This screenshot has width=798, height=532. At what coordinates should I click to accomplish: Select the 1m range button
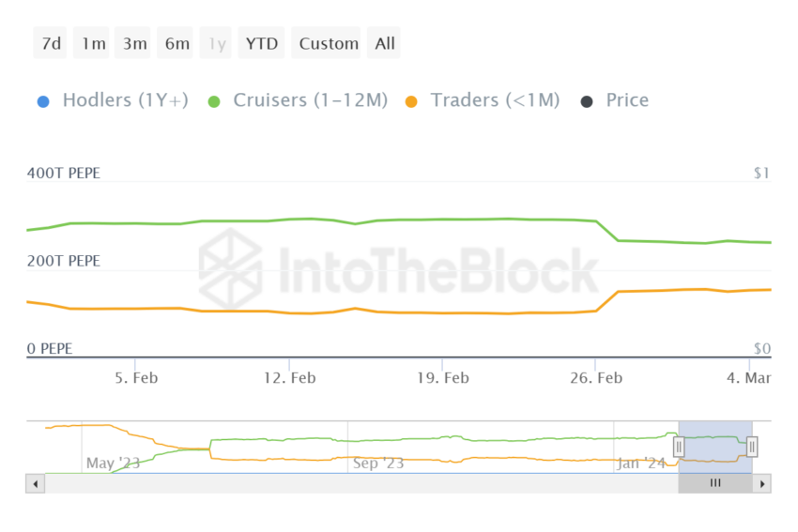93,43
